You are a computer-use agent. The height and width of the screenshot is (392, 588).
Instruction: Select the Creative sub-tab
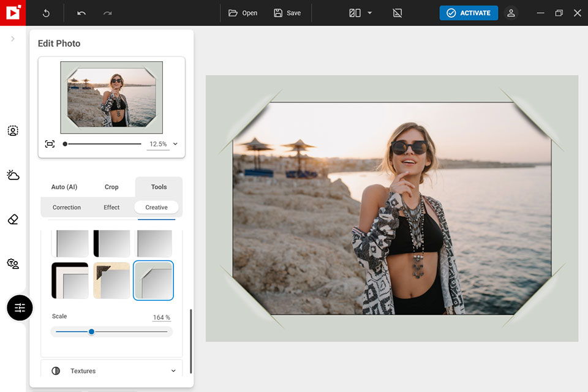(x=156, y=207)
